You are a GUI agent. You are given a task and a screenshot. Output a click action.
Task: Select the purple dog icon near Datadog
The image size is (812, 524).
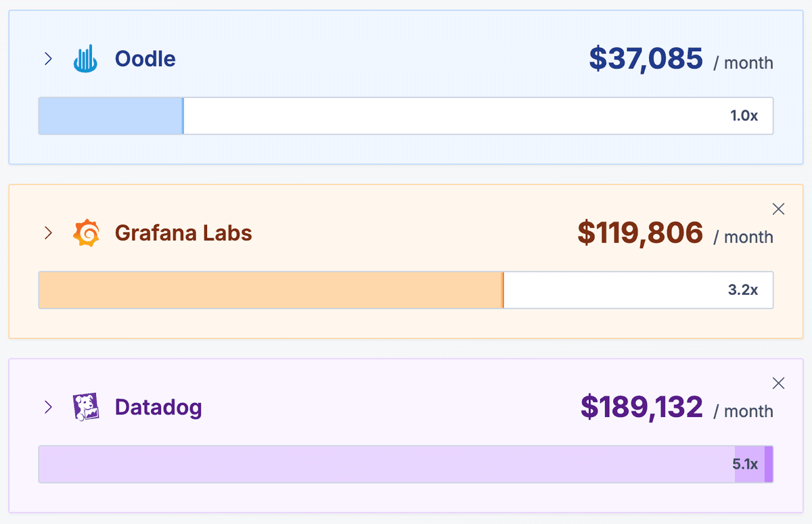click(85, 406)
